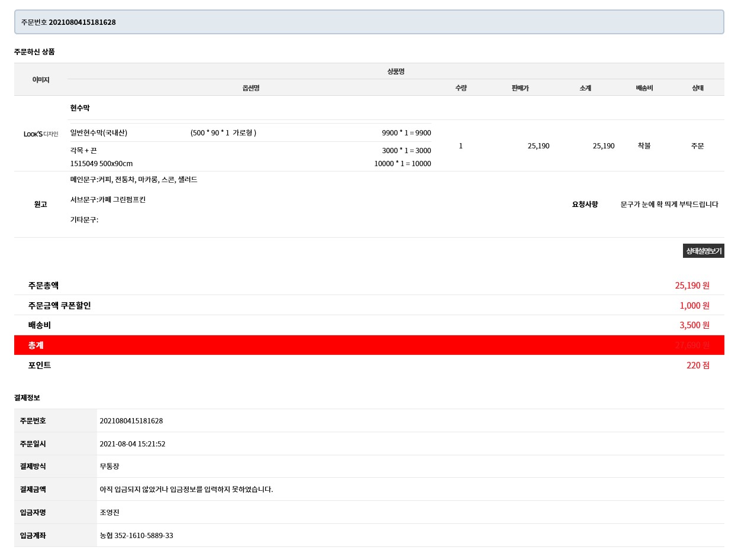Click the coupon discount amount 1,000 원
Viewport: 754px width, 560px height.
click(694, 306)
